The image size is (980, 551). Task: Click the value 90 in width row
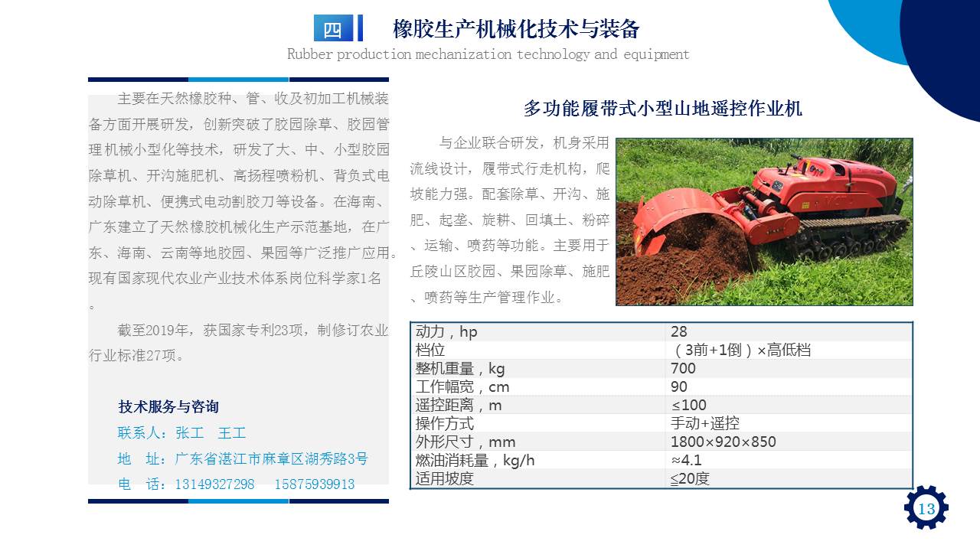679,386
